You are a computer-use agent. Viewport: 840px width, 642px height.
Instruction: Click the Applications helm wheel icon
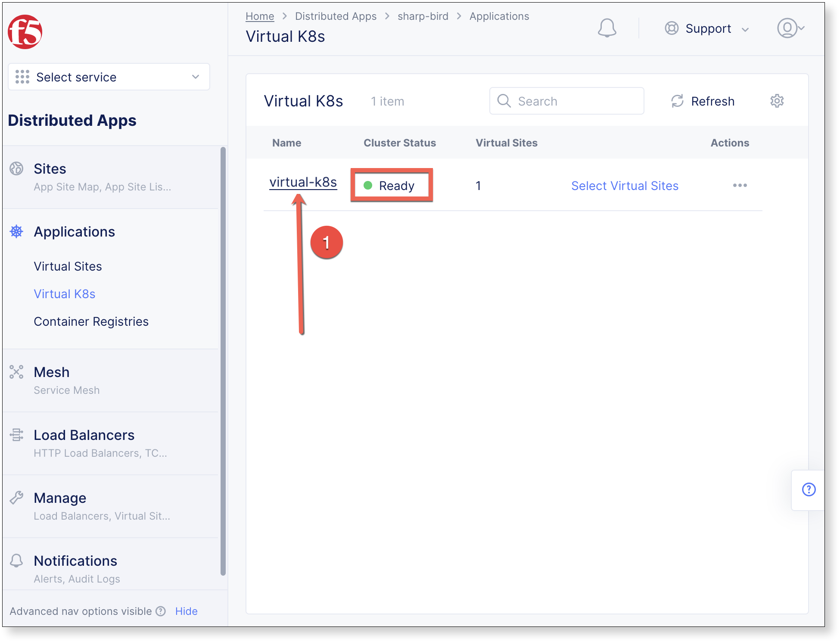[16, 231]
